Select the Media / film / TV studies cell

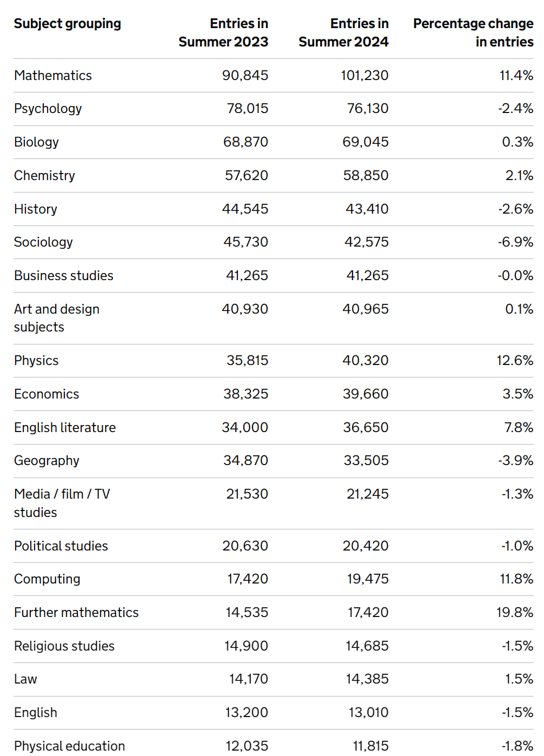pos(62,503)
